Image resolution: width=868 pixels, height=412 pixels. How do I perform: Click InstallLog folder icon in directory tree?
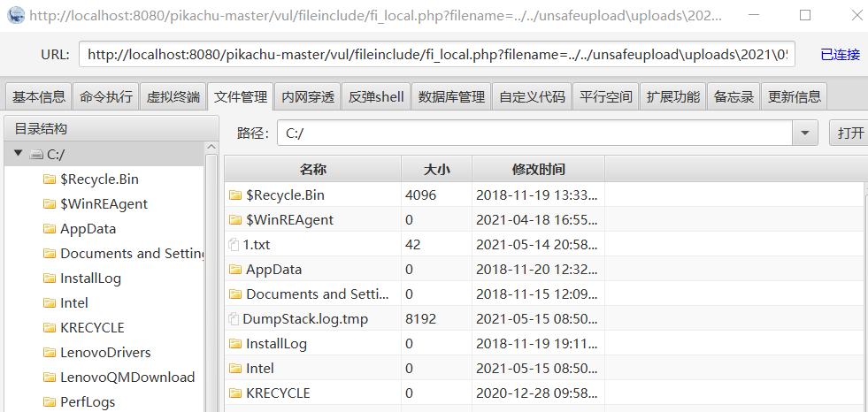(50, 278)
